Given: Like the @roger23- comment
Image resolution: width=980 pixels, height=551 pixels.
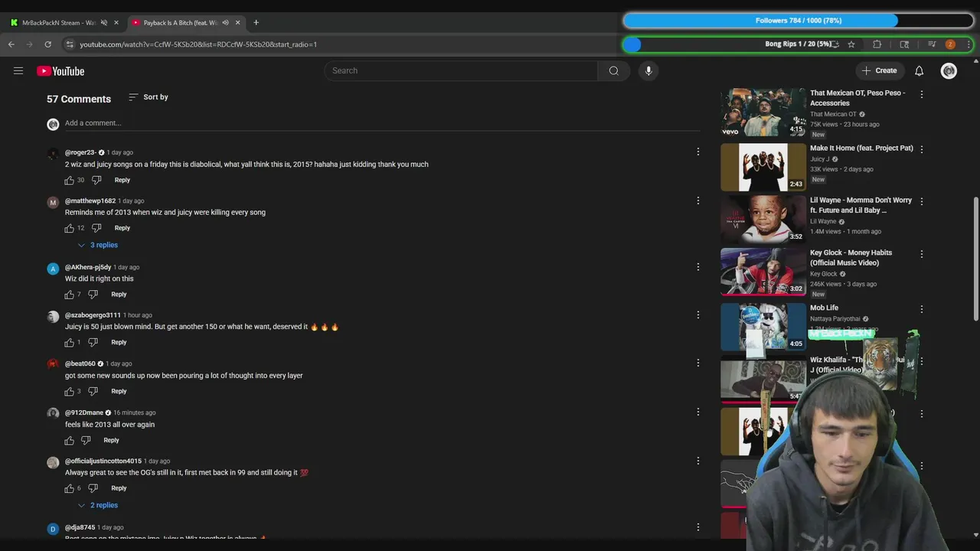Looking at the screenshot, I should (x=70, y=180).
